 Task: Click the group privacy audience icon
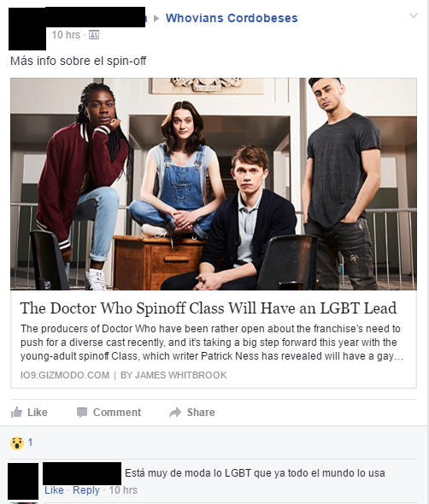pyautogui.click(x=94, y=34)
